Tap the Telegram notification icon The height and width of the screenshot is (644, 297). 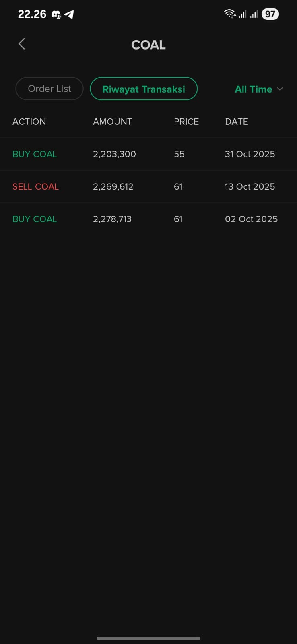point(69,14)
